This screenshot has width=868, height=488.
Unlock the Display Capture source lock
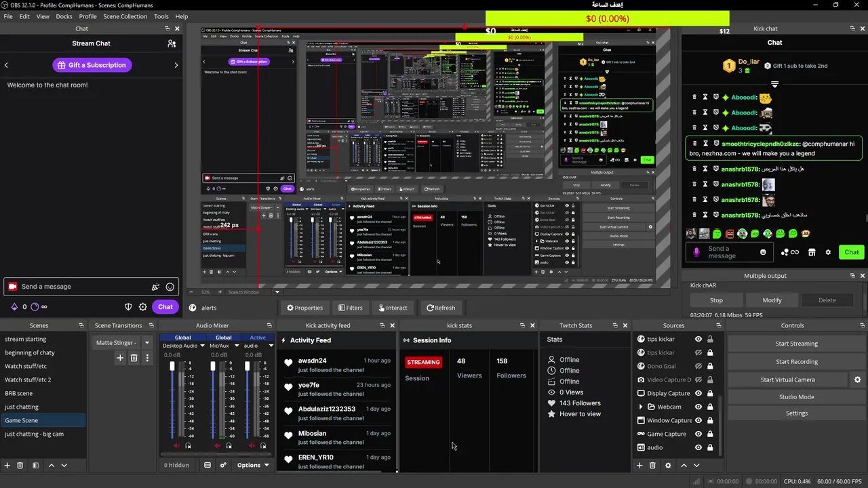[710, 393]
